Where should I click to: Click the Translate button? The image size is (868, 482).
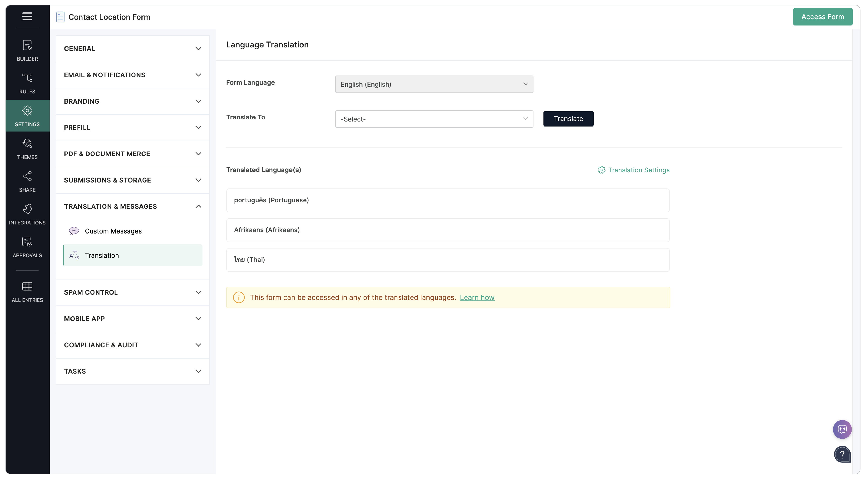coord(568,119)
